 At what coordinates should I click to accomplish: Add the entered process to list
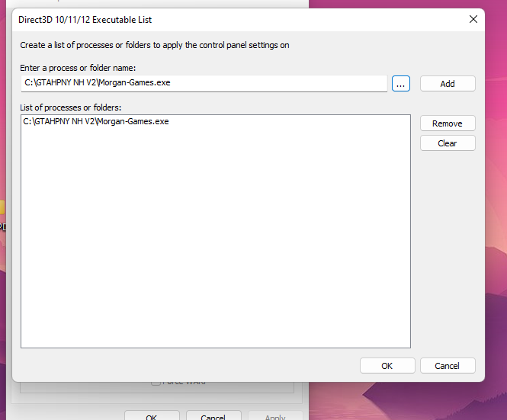tap(448, 84)
